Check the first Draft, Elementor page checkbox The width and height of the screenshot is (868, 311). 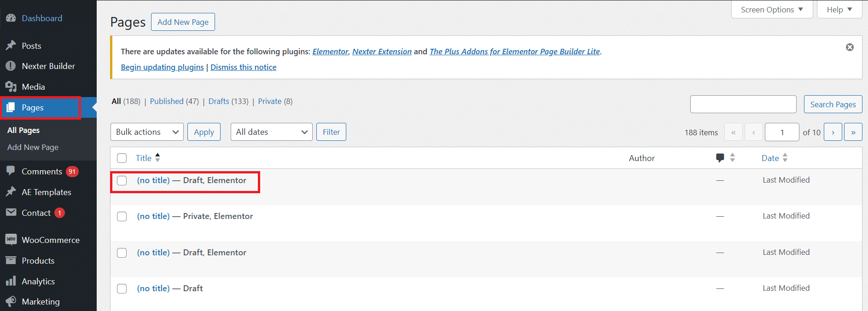click(122, 180)
